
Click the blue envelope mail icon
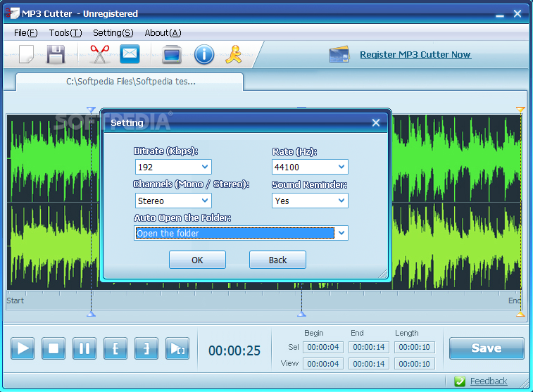click(130, 54)
